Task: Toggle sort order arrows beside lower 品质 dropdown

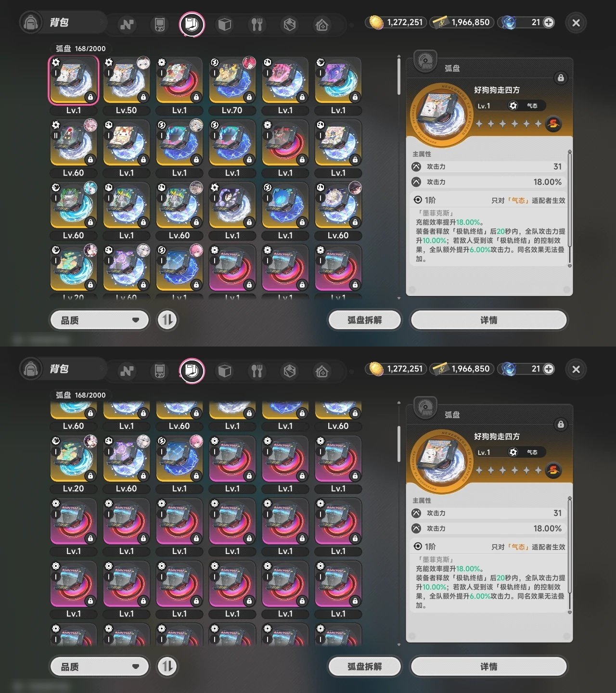Action: click(167, 667)
